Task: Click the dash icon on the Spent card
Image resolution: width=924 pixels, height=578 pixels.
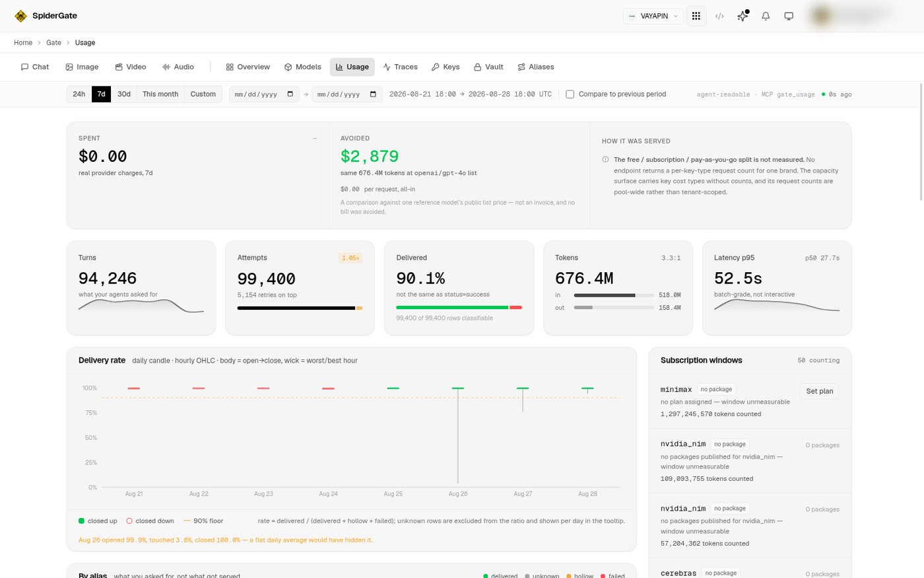Action: (x=315, y=139)
